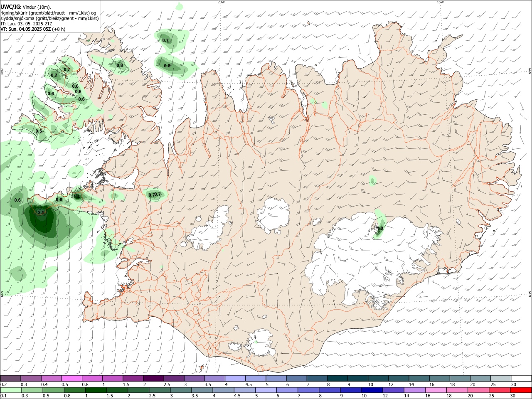Click the 'slydda/snjókoma' legend description line
Viewport: 532px width, 399px height.
[x=49, y=18]
